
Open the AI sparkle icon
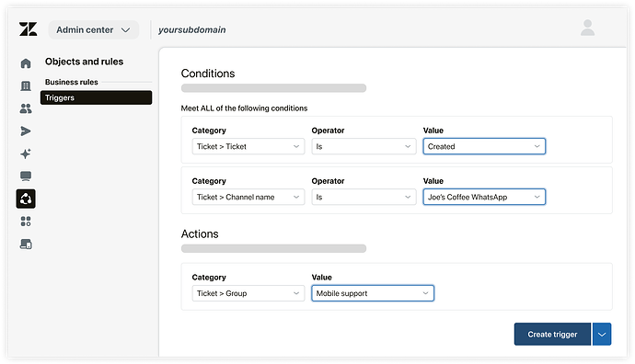(26, 154)
